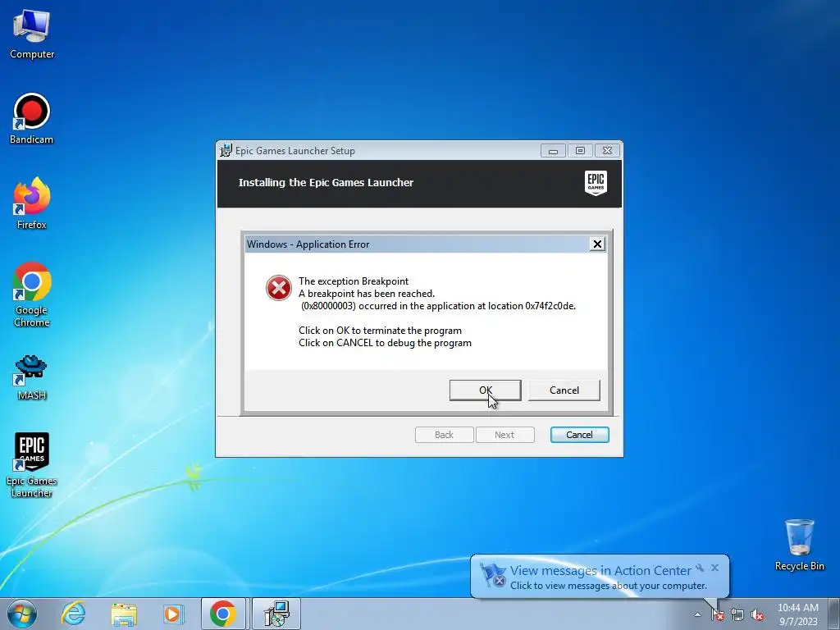The image size is (840, 630).
Task: Click the error code 0x80000003 line
Action: click(438, 306)
